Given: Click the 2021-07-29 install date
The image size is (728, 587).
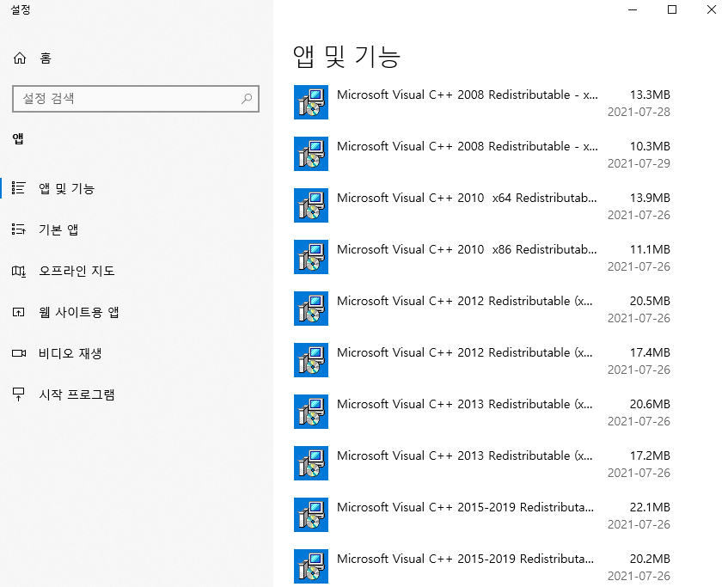Looking at the screenshot, I should 639,163.
